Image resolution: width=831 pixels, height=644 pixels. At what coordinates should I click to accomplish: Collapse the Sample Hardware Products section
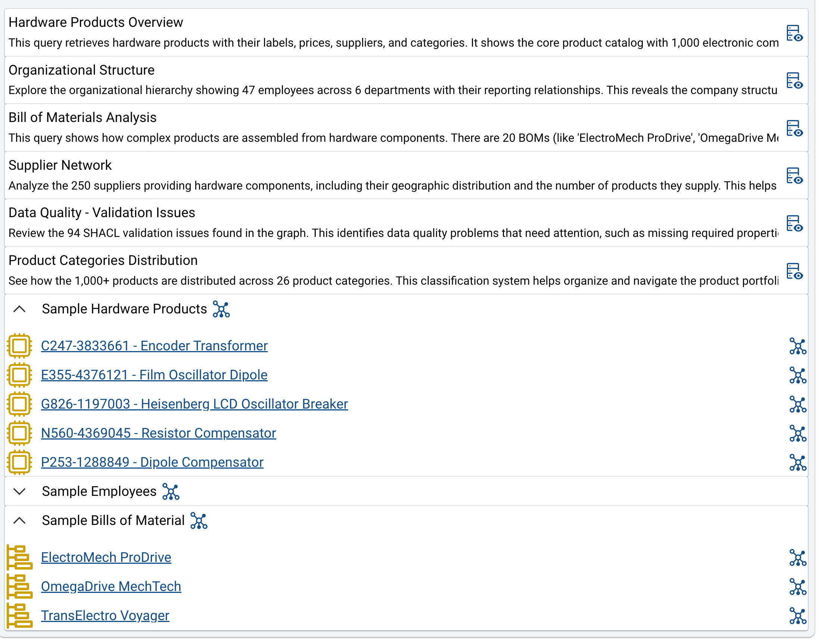(19, 309)
